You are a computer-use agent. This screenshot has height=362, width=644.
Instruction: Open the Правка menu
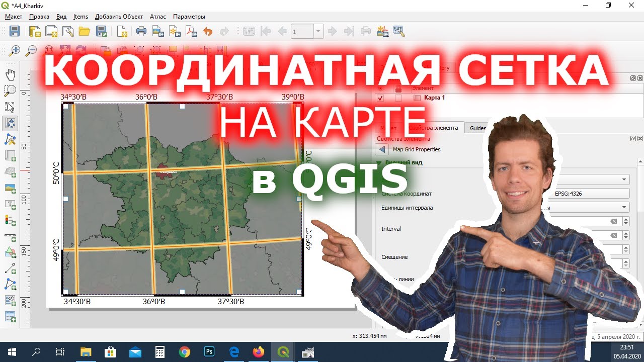coord(39,17)
